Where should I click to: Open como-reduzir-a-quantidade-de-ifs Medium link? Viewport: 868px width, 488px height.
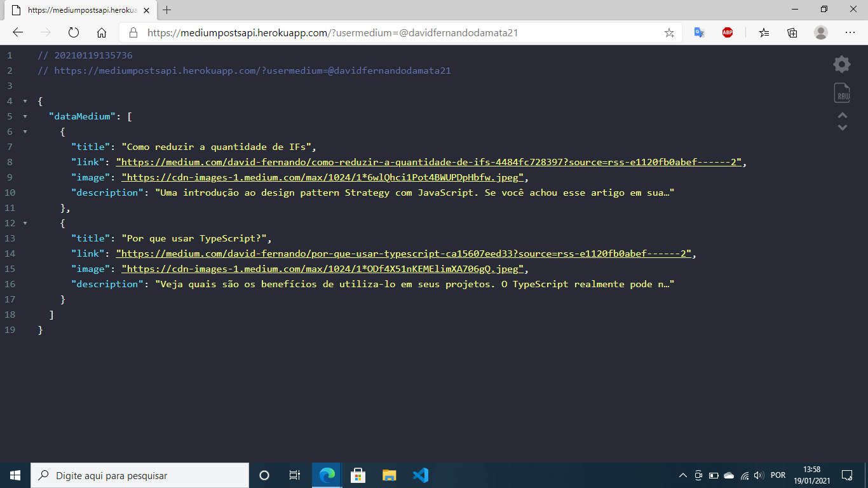pyautogui.click(x=430, y=162)
